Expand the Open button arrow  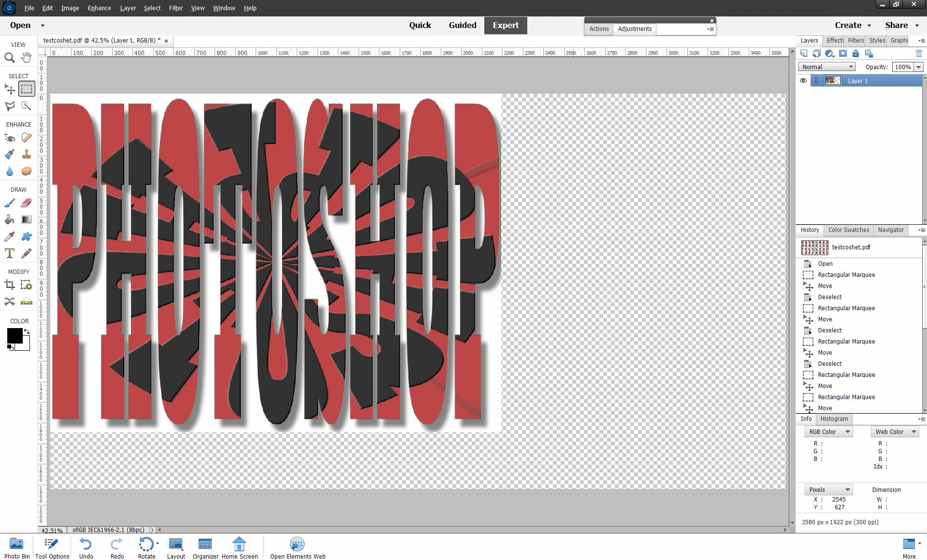click(43, 26)
